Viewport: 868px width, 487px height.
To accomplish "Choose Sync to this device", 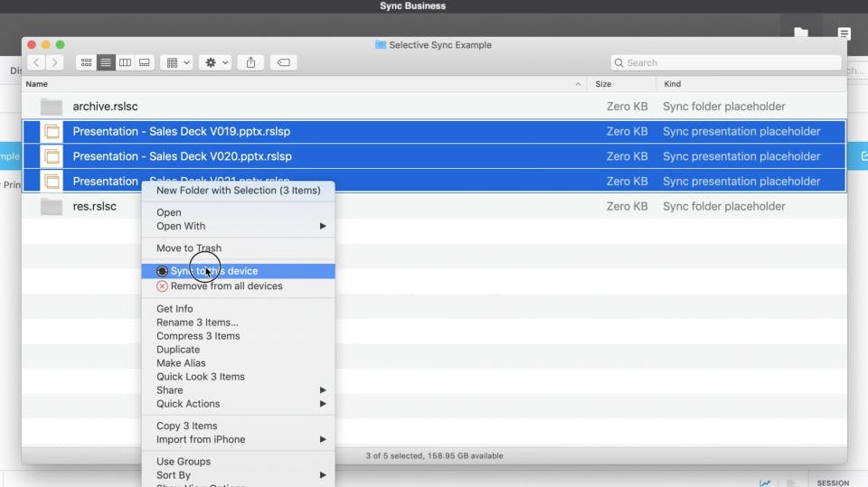I will click(238, 271).
